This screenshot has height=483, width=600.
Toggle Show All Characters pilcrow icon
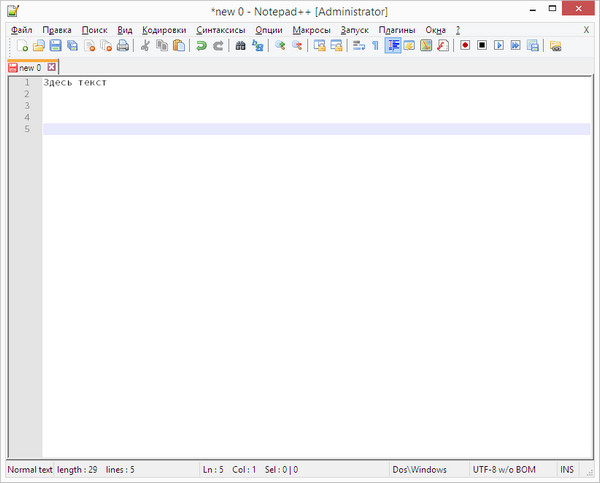click(x=375, y=46)
